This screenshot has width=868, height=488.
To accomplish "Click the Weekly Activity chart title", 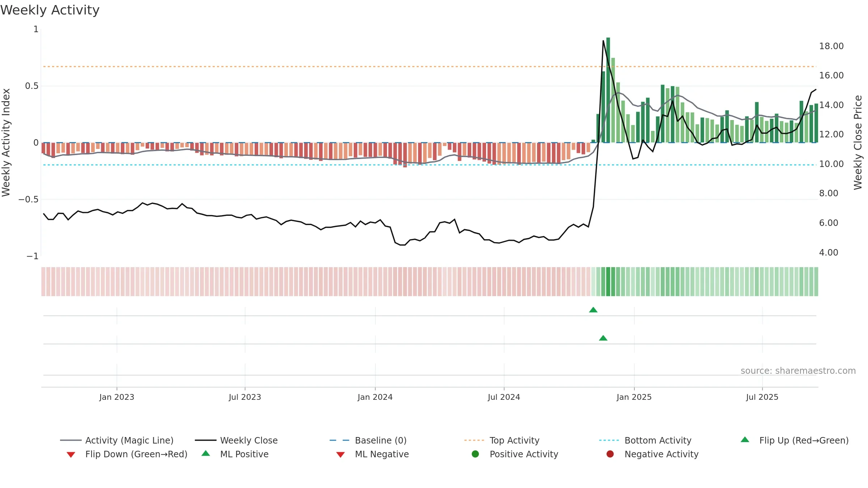I will 50,10.
